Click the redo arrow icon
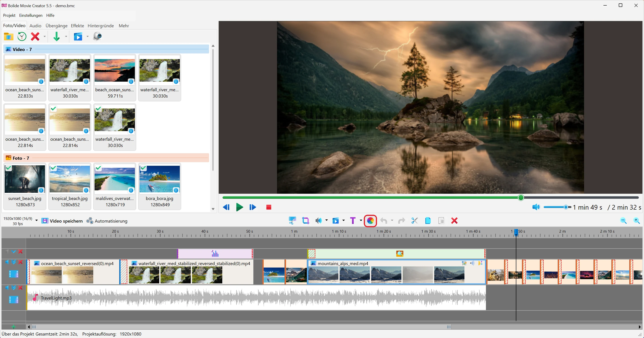The width and height of the screenshot is (644, 338). tap(401, 221)
